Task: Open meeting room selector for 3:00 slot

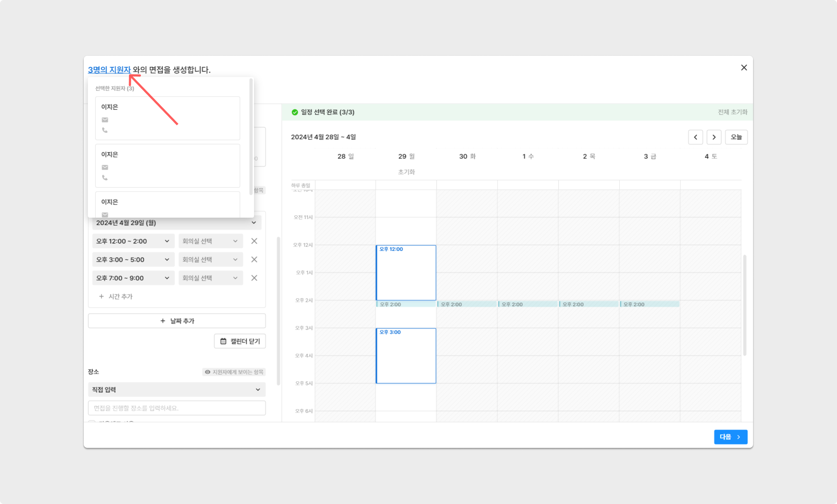Action: click(x=210, y=260)
